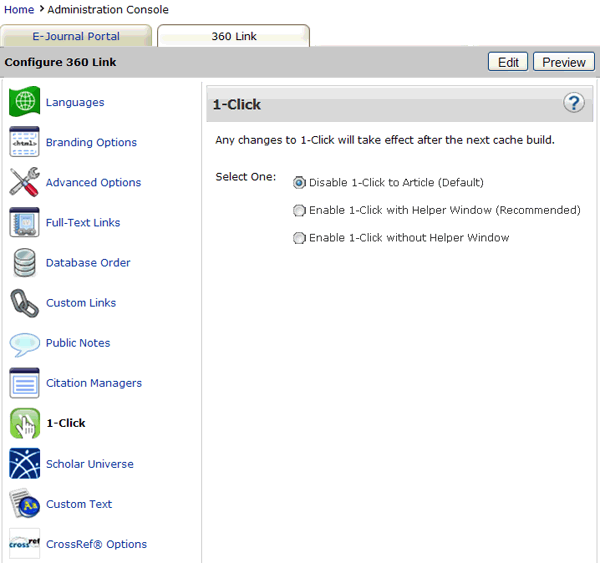This screenshot has height=563, width=600.
Task: Click the cache build notice text
Action: click(385, 140)
